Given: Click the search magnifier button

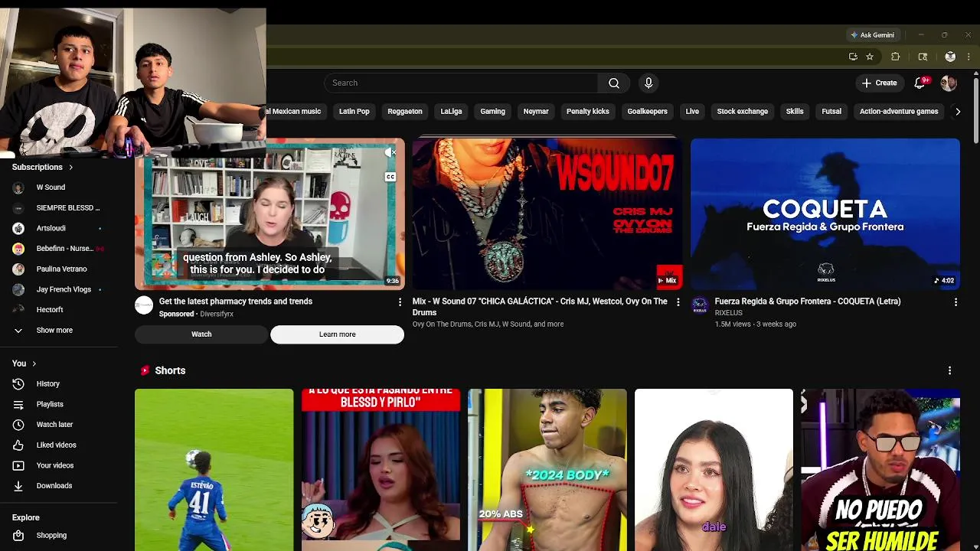Looking at the screenshot, I should tap(614, 83).
